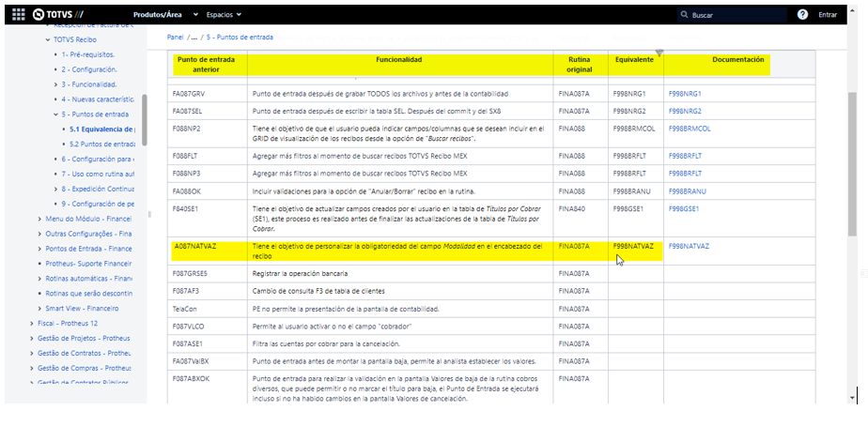Open 6 - Configuración para sidebar page
The image size is (868, 426).
[98, 160]
